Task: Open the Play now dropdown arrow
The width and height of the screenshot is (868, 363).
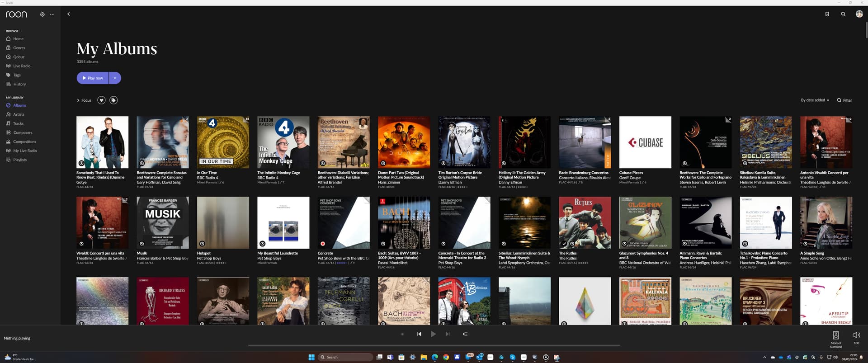Action: [x=115, y=78]
